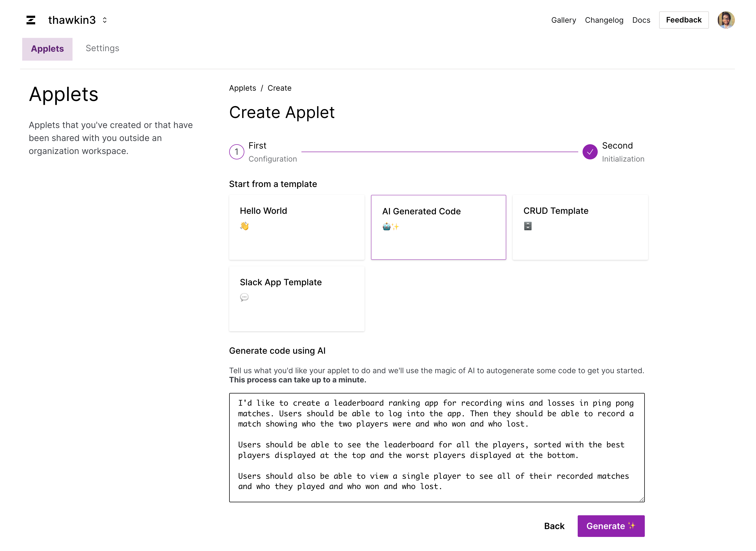Click into the AI prompt text area
Screen dimensions: 756x551
click(x=436, y=447)
